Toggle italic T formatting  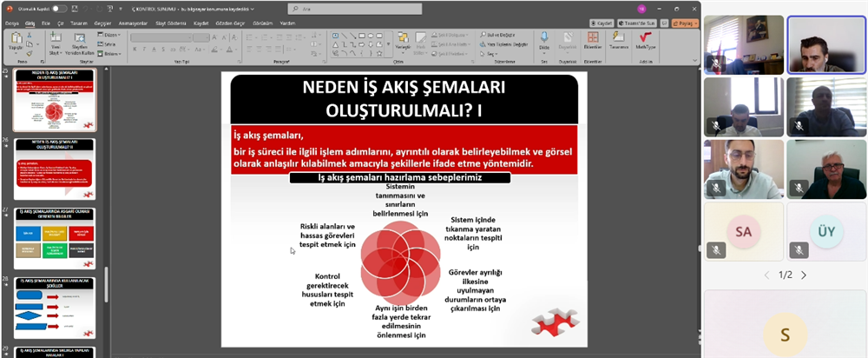[x=143, y=49]
